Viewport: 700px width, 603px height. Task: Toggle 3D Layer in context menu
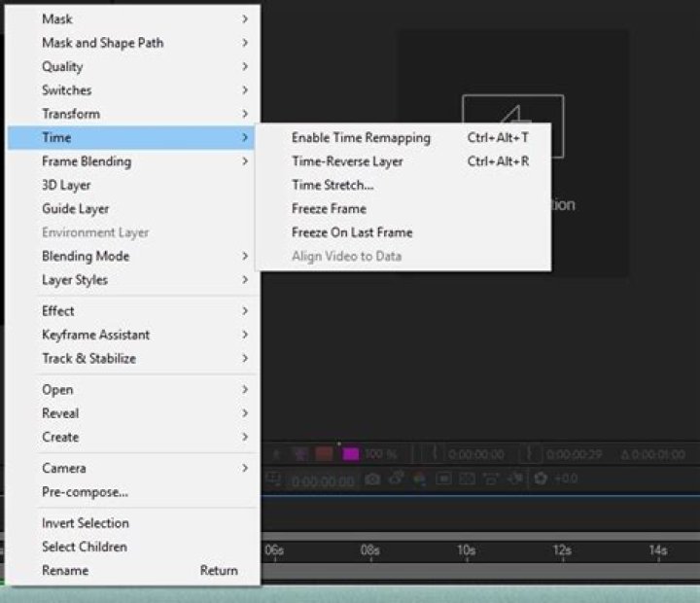pos(66,185)
